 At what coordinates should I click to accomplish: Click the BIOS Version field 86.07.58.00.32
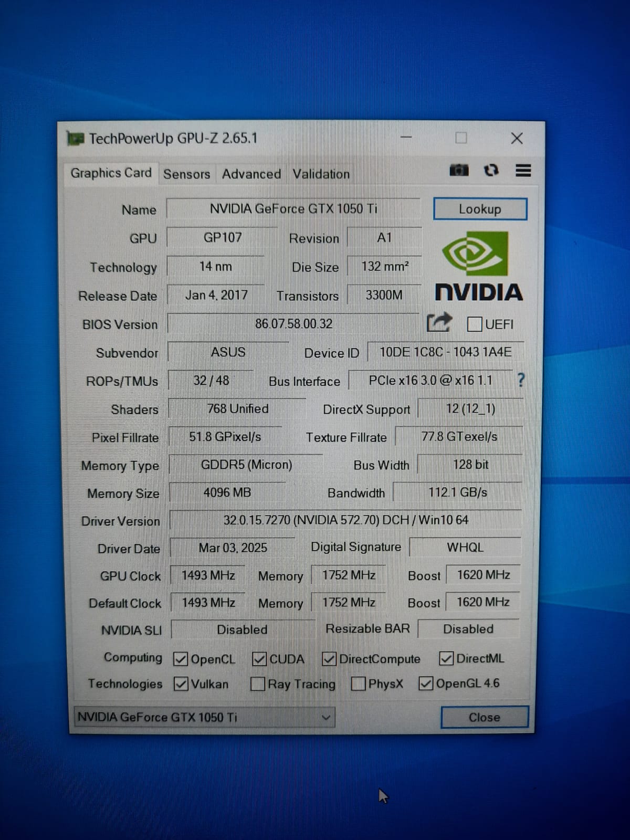[293, 323]
